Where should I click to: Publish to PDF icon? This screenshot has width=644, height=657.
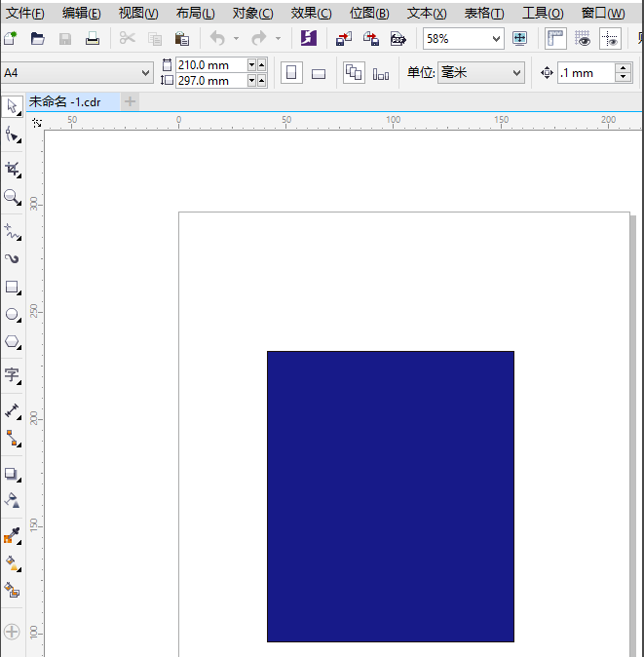[x=398, y=39]
